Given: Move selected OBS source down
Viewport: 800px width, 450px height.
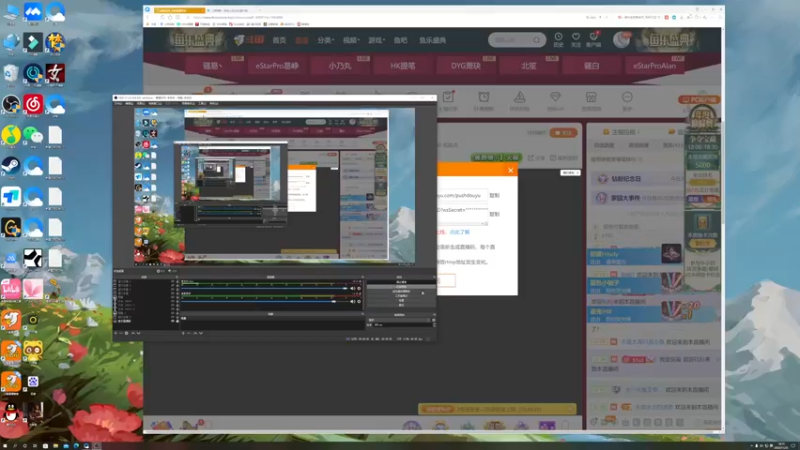Looking at the screenshot, I should 138,333.
